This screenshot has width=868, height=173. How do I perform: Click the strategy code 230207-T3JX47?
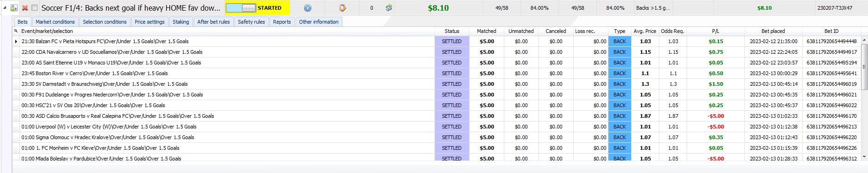[835, 8]
